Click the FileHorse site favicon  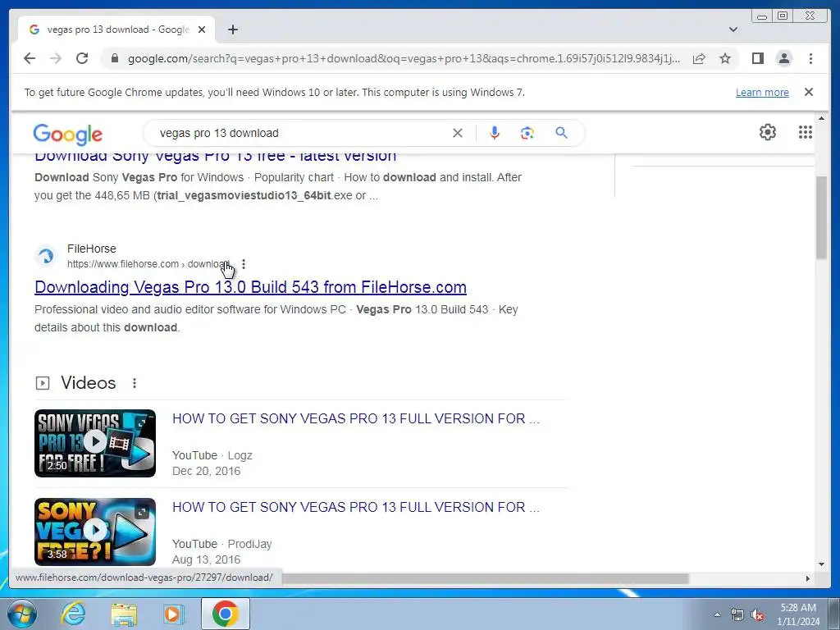click(x=46, y=256)
